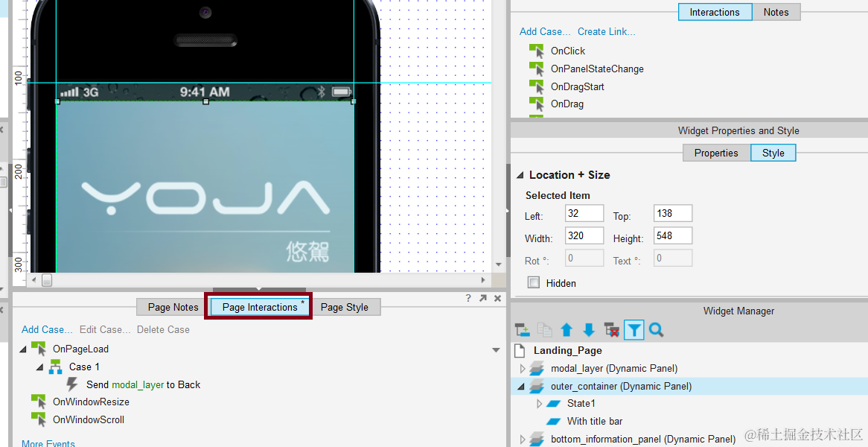The image size is (868, 447).
Task: Click the Add State icon in Widget Manager
Action: pos(522,330)
